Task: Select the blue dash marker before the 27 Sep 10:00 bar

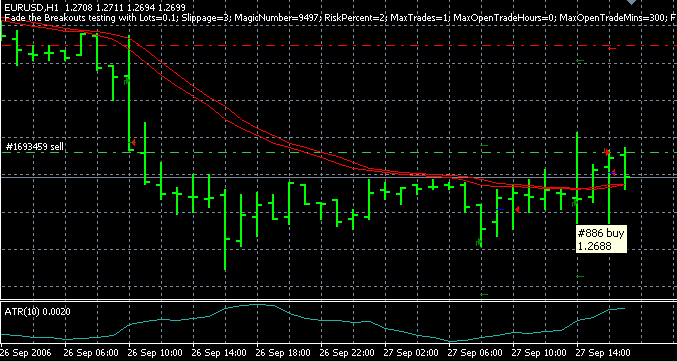Action: [x=500, y=210]
